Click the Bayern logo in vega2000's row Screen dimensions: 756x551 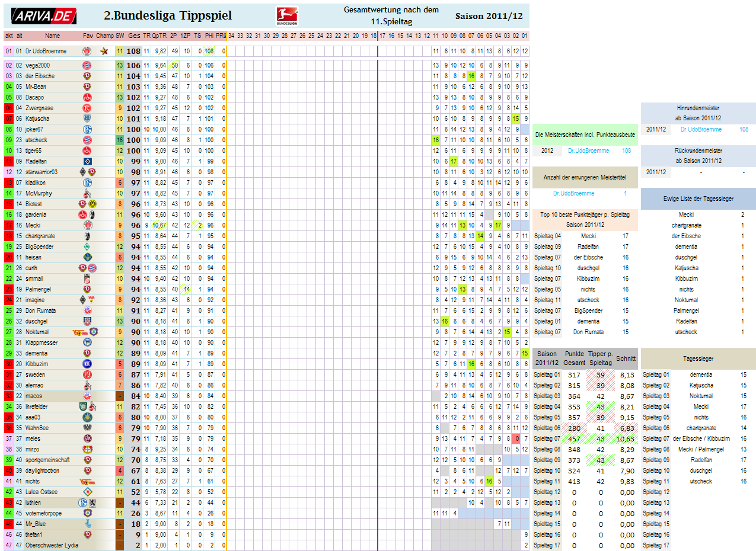click(87, 66)
